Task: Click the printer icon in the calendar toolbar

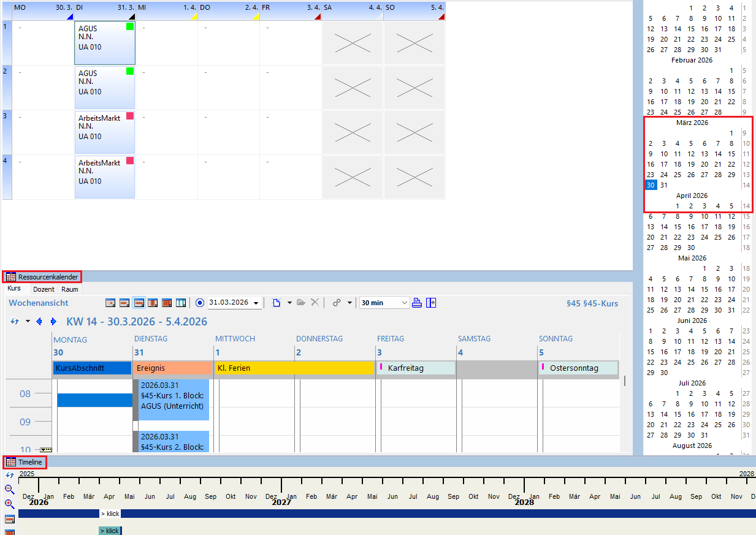Action: 417,303
